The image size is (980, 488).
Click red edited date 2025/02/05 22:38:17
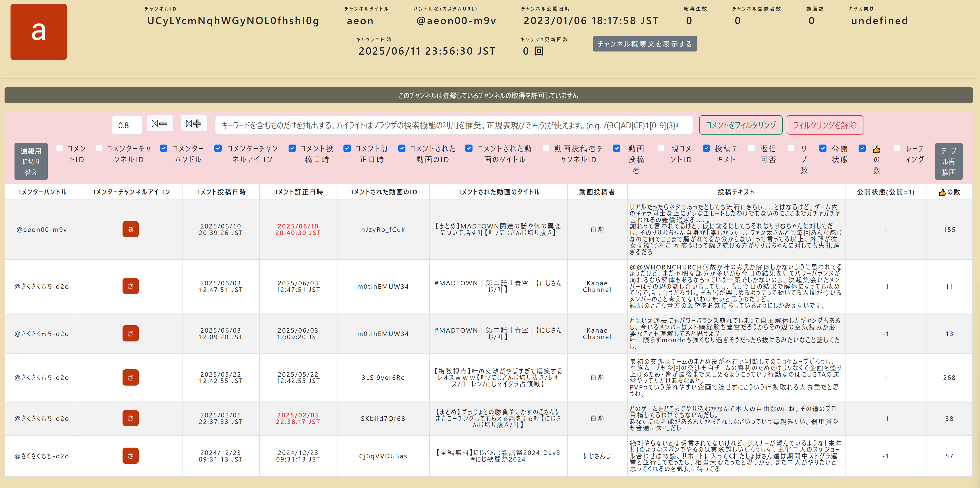(x=298, y=418)
